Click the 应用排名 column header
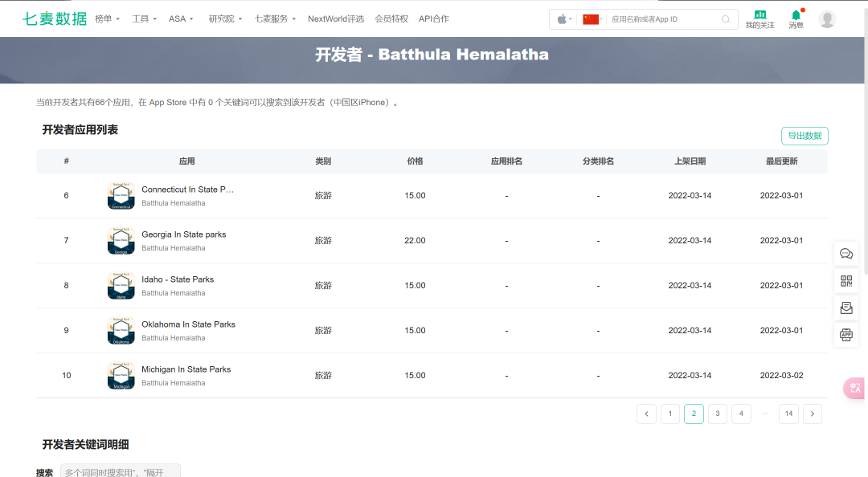The image size is (868, 477). [506, 161]
